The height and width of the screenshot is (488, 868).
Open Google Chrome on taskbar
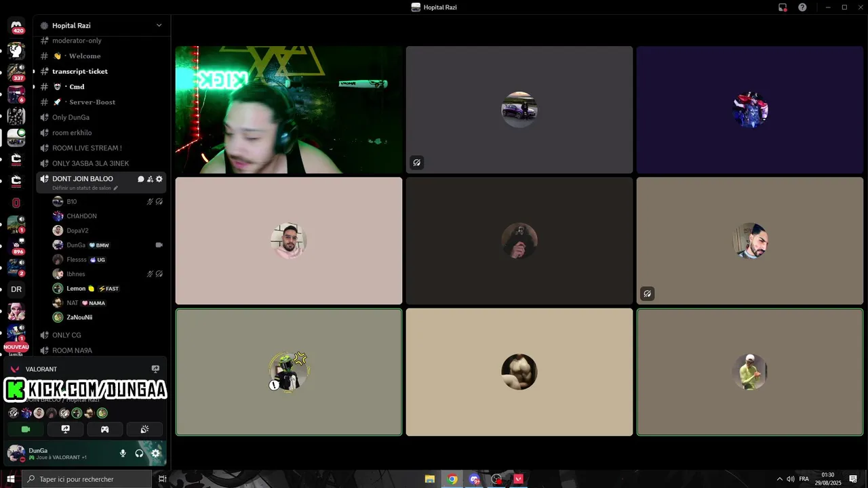pyautogui.click(x=452, y=479)
